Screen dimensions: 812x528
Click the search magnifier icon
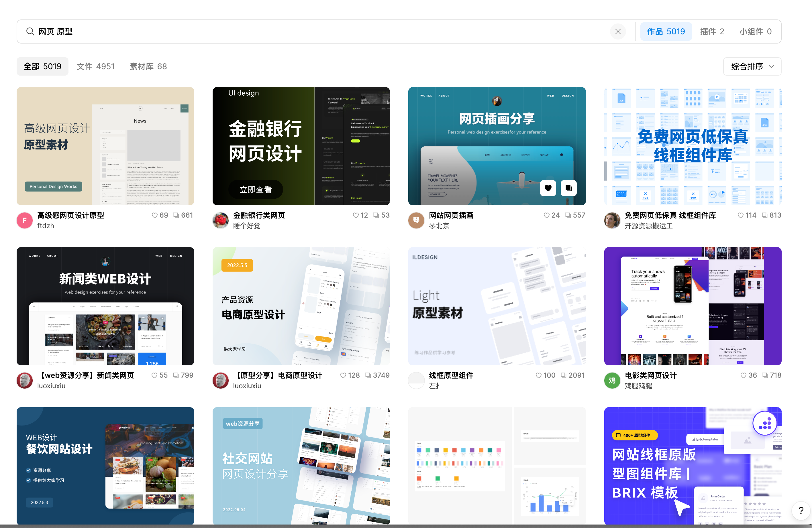(x=30, y=32)
